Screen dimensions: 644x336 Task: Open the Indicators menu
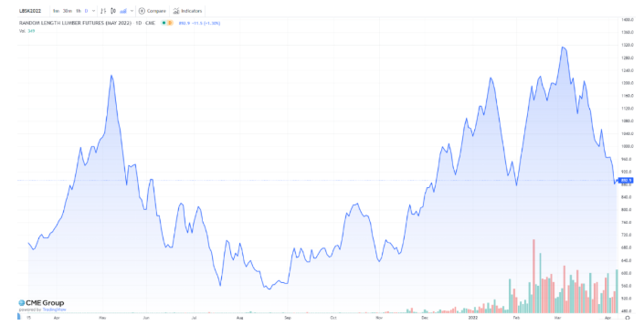coord(187,11)
